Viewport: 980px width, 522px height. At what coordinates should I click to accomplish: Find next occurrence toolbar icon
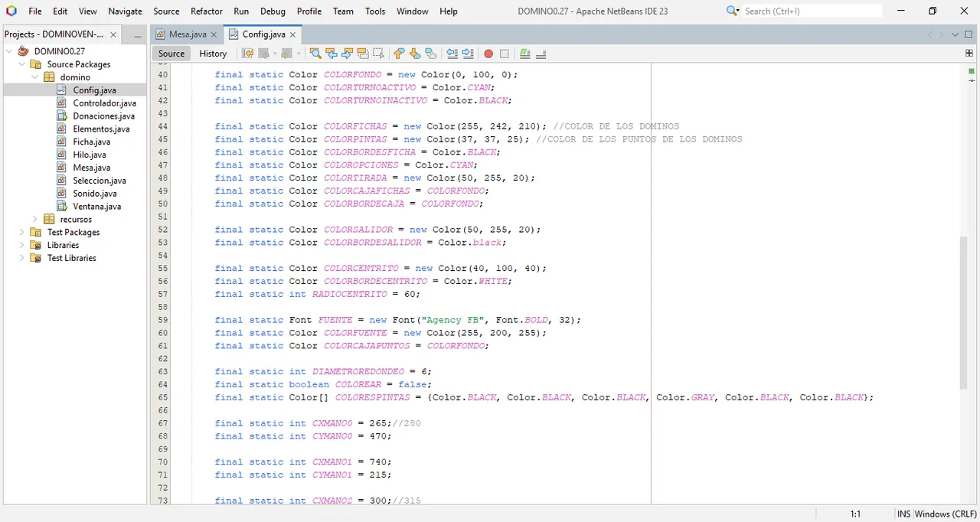point(347,54)
